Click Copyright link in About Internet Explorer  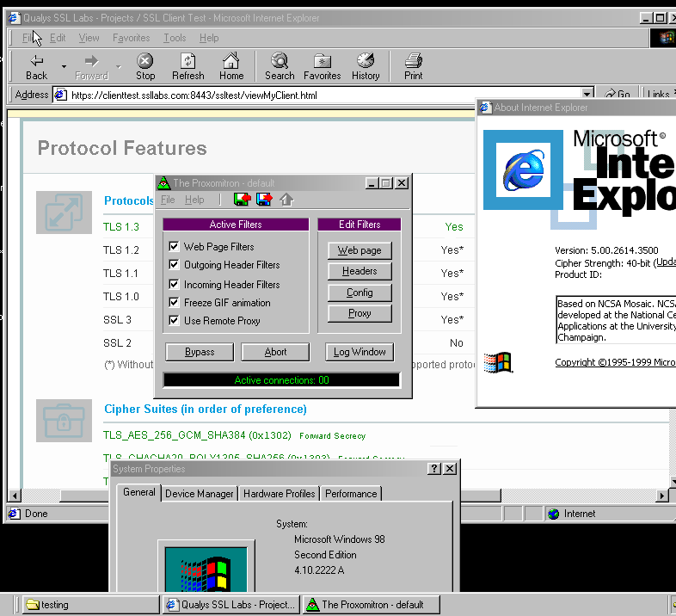(x=615, y=362)
